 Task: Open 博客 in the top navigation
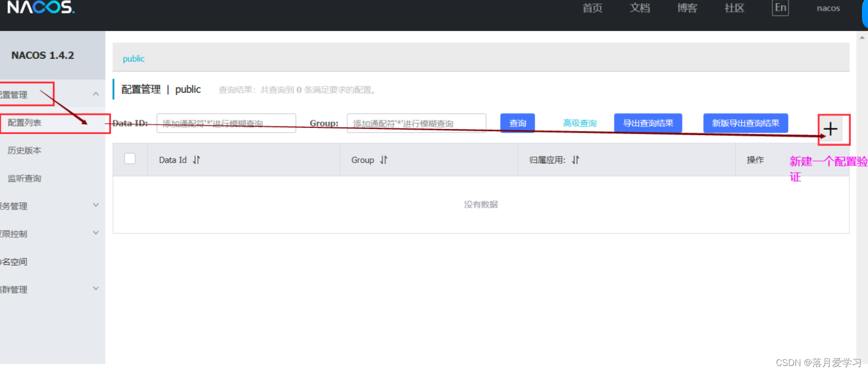click(x=687, y=8)
